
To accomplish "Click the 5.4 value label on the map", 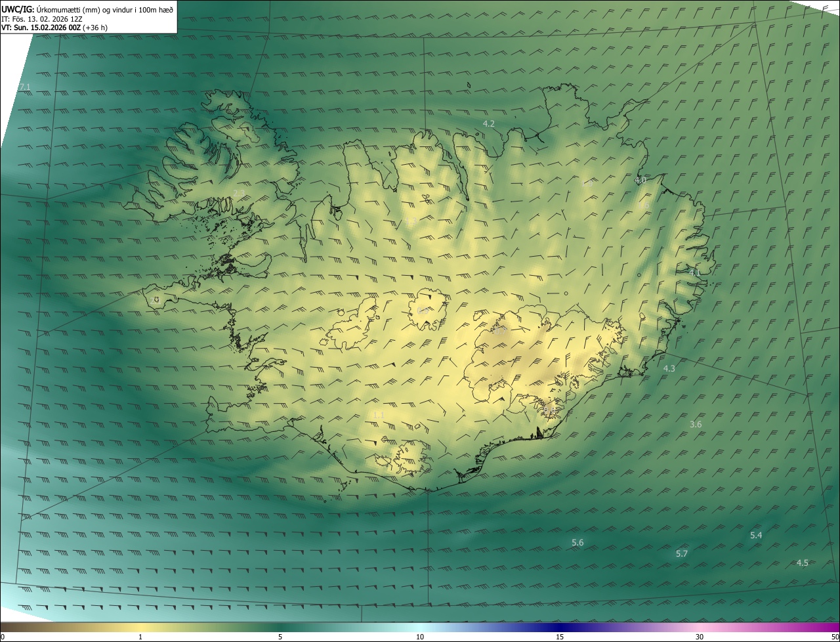I will click(x=756, y=536).
